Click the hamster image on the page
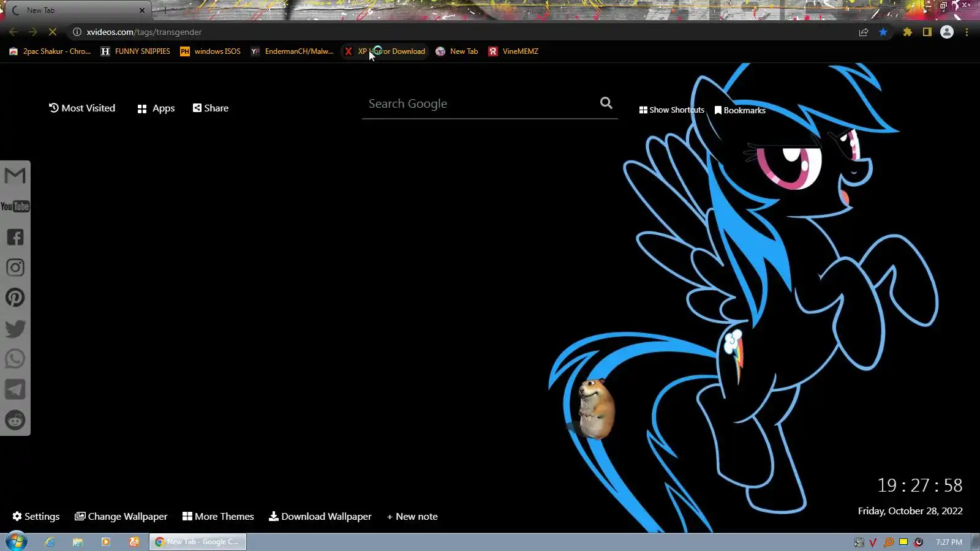Screen dimensions: 980x551 [x=595, y=409]
